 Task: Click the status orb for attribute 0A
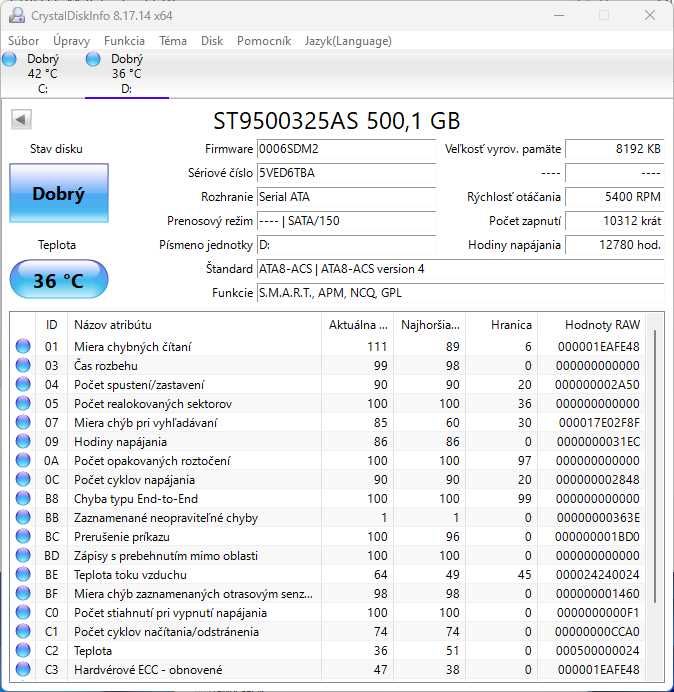23,460
